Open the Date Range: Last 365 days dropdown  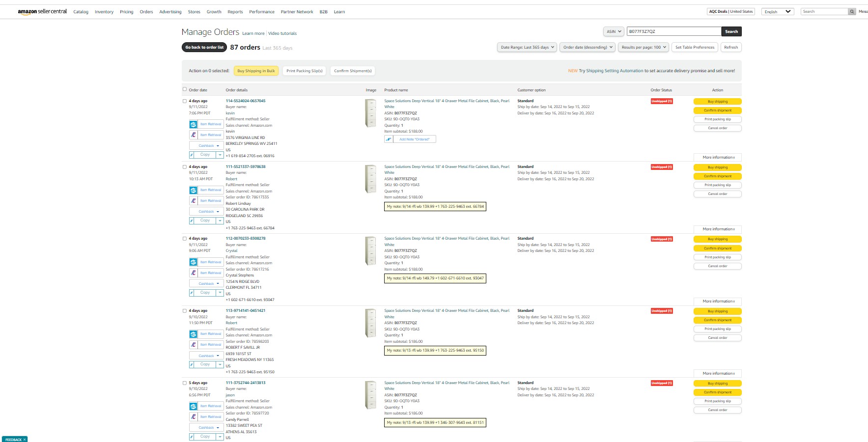pos(527,47)
